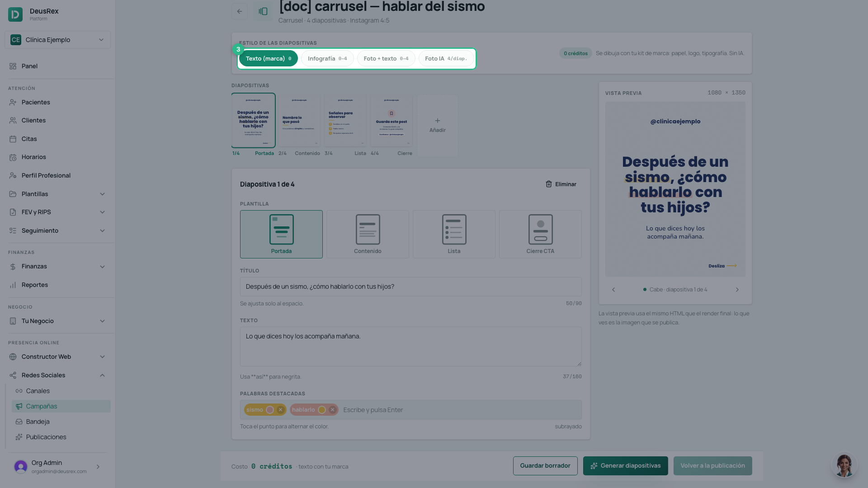This screenshot has height=488, width=868.
Task: Open Reportes section
Action: click(57, 285)
